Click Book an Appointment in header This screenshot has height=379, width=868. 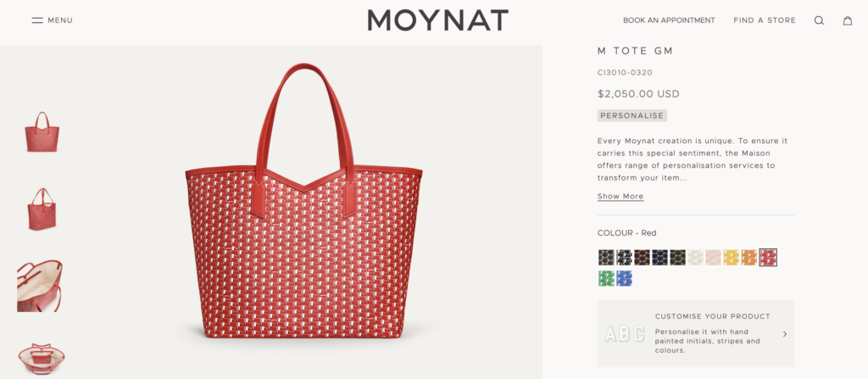(669, 20)
